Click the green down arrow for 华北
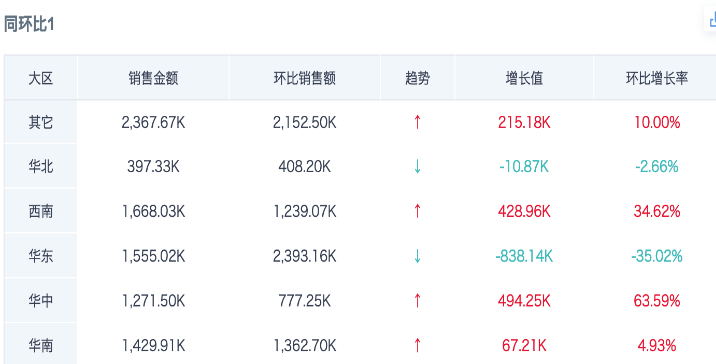The image size is (716, 364). pyautogui.click(x=417, y=167)
